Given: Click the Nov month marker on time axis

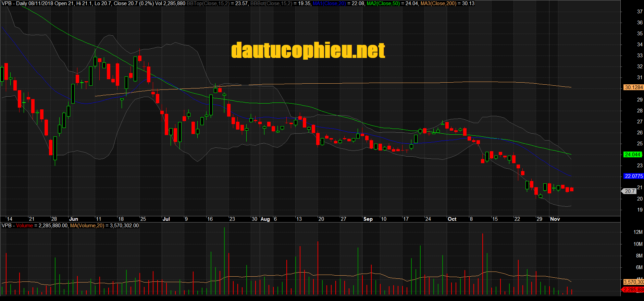Looking at the screenshot, I should click(555, 219).
